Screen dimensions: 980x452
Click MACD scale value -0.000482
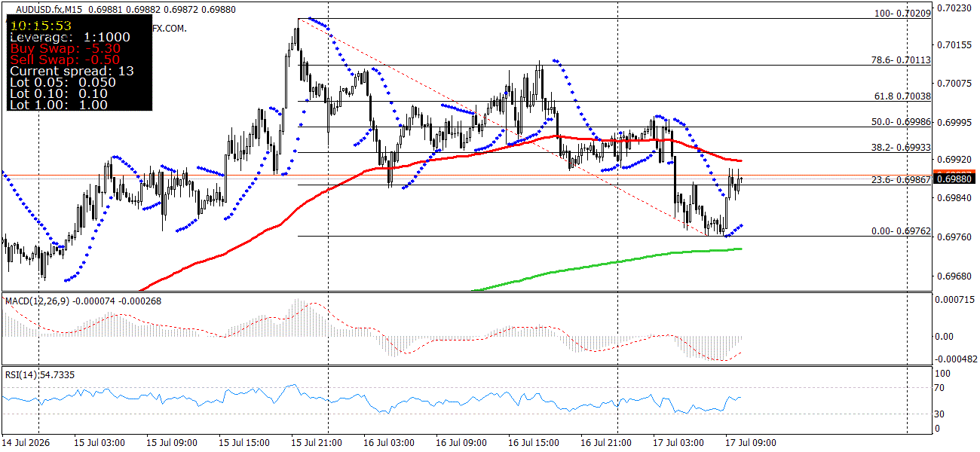[x=956, y=359]
